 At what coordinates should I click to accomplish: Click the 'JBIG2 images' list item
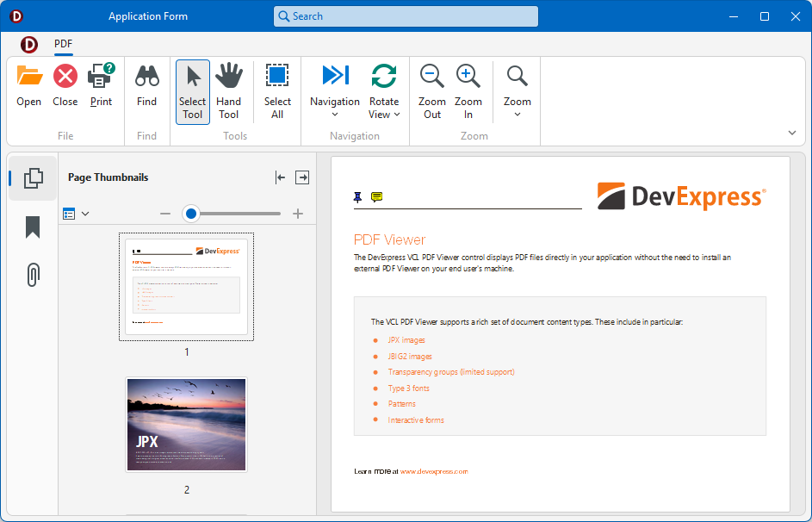point(410,357)
